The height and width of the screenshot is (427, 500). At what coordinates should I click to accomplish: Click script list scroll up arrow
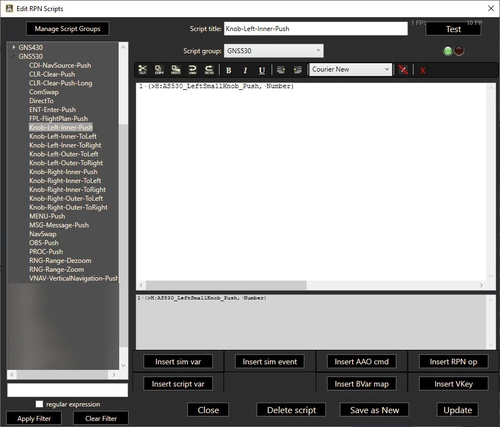click(123, 47)
